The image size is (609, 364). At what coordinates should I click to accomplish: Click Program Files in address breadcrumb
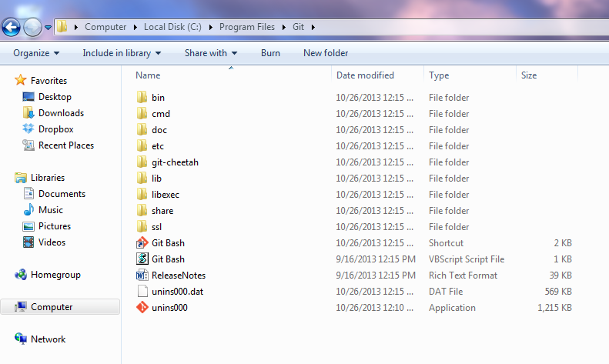click(247, 27)
